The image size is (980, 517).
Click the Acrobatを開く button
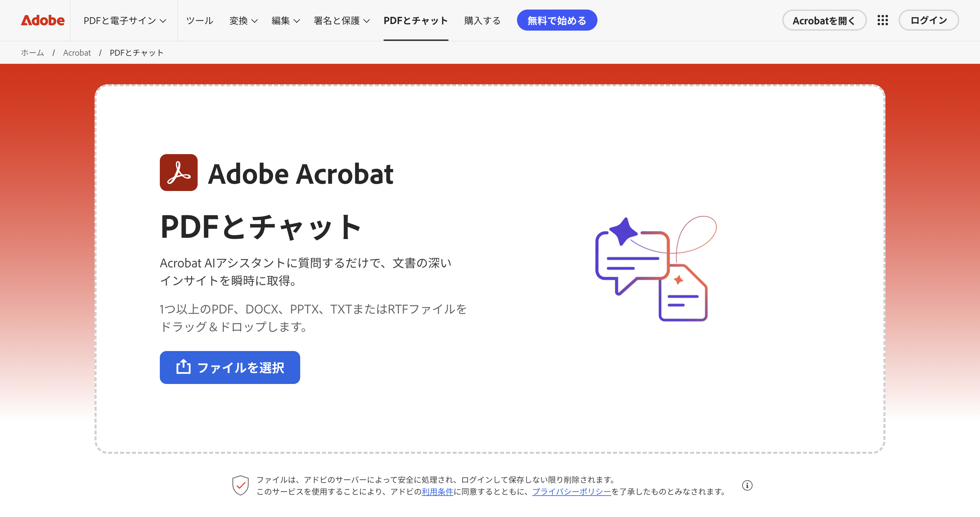824,20
